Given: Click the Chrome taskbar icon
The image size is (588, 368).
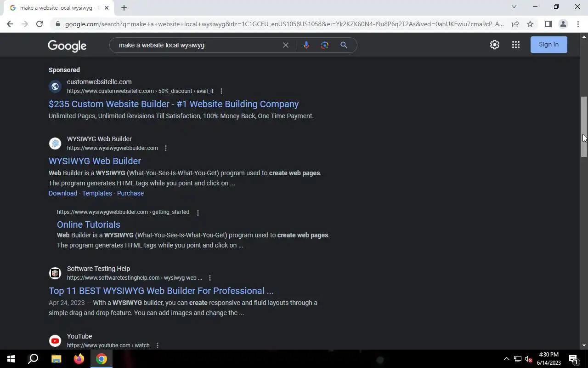Looking at the screenshot, I should [x=102, y=359].
